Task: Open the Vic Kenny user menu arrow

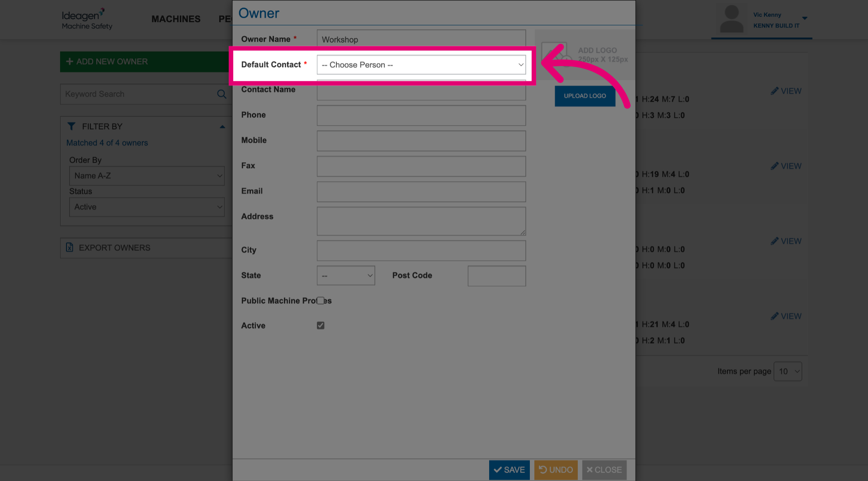Action: tap(805, 18)
